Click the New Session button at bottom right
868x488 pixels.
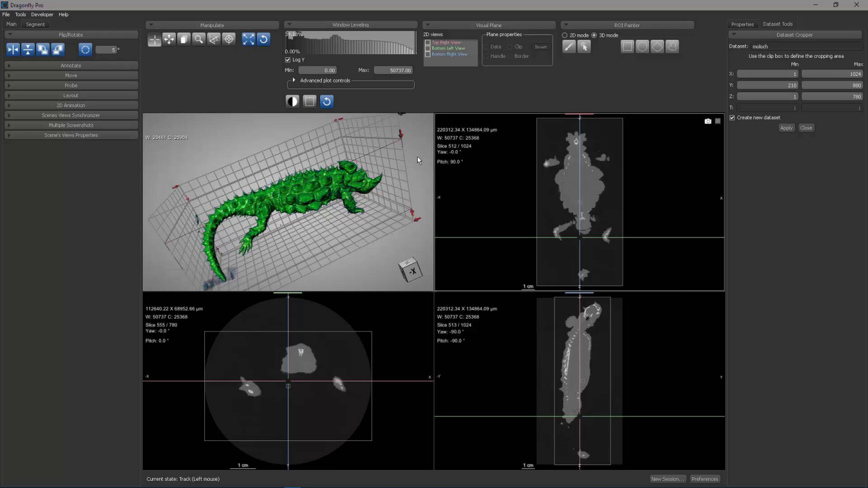tap(667, 478)
